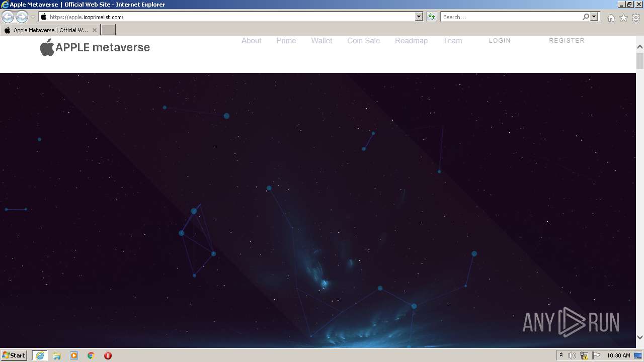Open the About menu link
This screenshot has height=362, width=644.
(251, 41)
